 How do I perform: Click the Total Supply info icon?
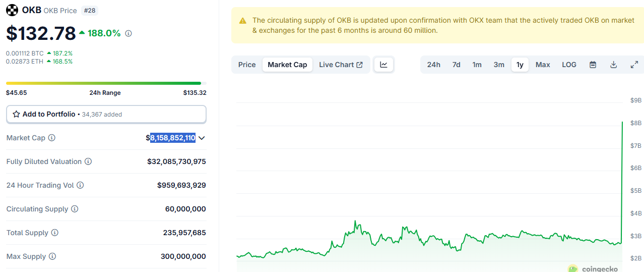coord(55,233)
